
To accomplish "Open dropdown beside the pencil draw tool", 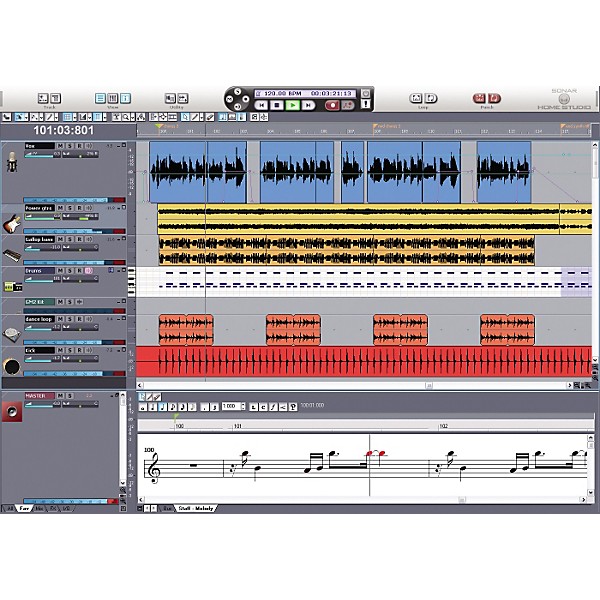I will coord(56,117).
